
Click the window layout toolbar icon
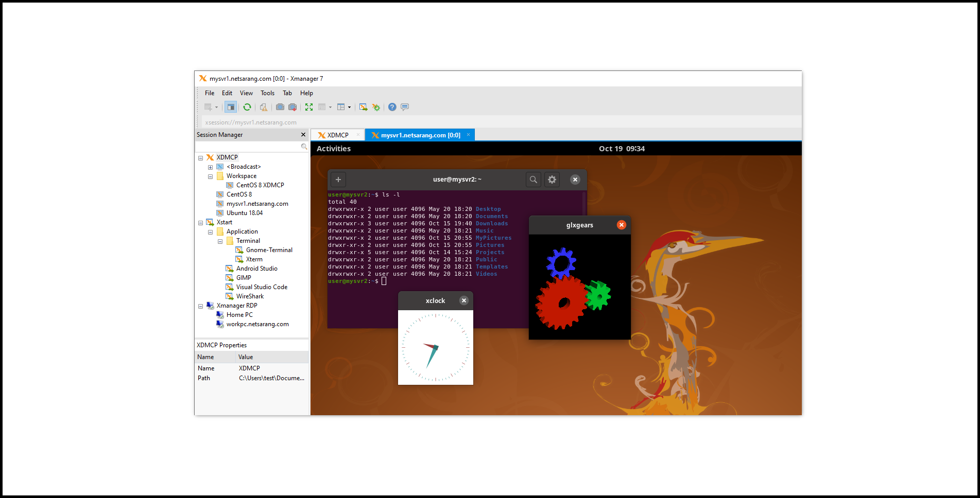pos(341,107)
